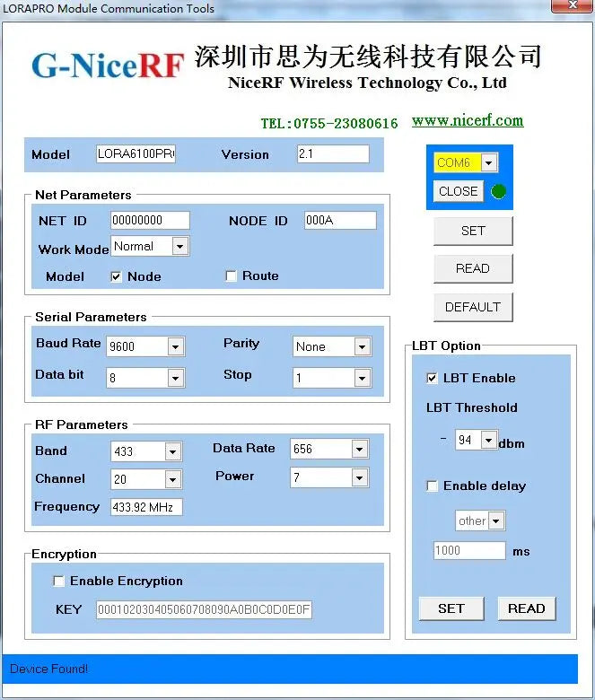Image resolution: width=595 pixels, height=700 pixels.
Task: Open the LBT Threshold 94 dropdown
Action: pyautogui.click(x=489, y=441)
